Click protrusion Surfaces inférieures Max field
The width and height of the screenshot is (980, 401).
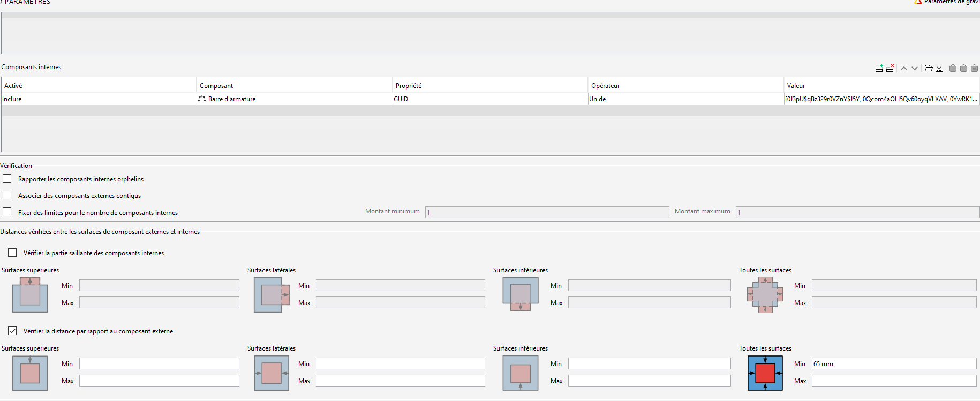point(649,302)
